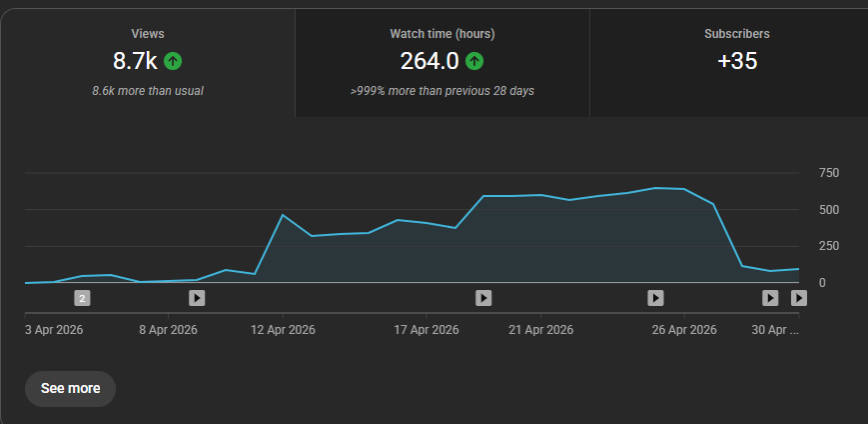Screen dimensions: 868x424
Task: Click the 264.0 watch time number
Action: (430, 61)
